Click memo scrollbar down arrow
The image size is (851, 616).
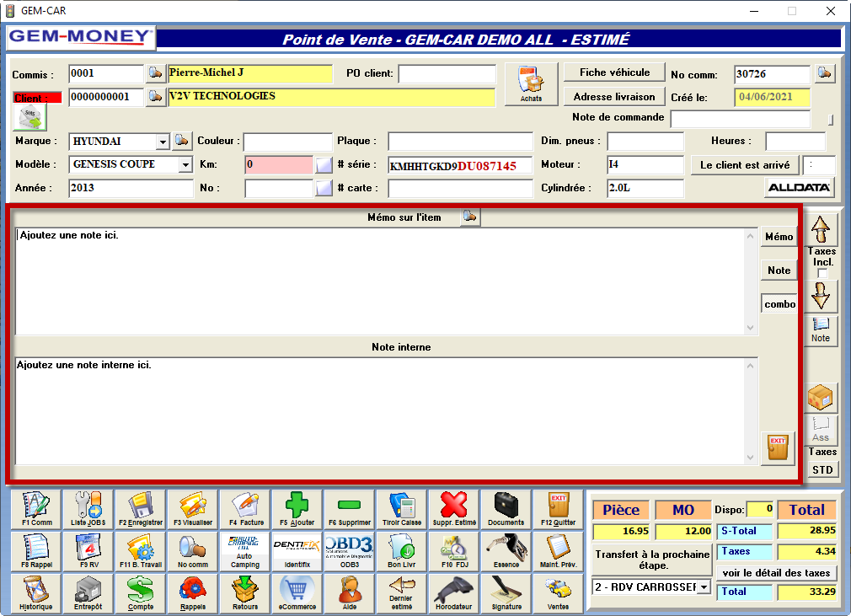750,327
